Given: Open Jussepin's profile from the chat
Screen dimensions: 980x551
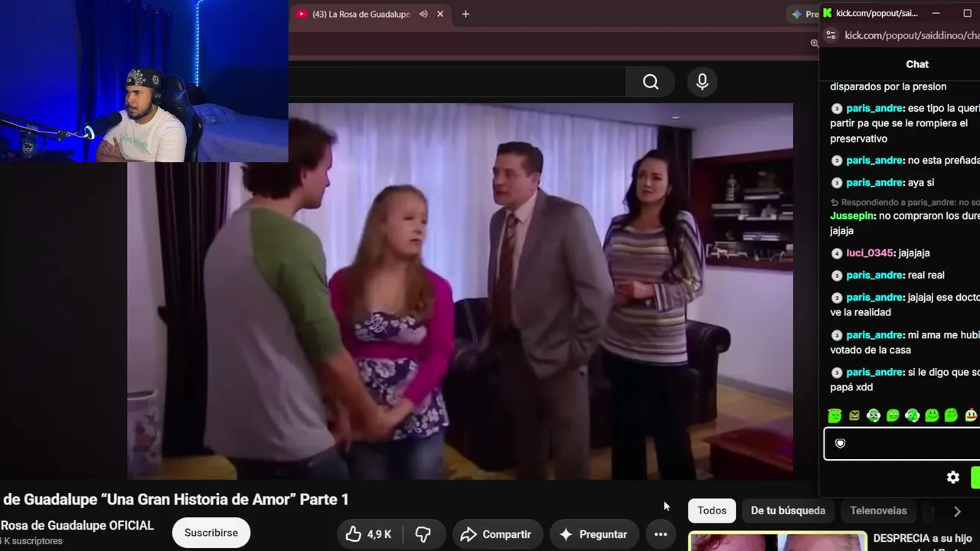Looking at the screenshot, I should (x=851, y=216).
